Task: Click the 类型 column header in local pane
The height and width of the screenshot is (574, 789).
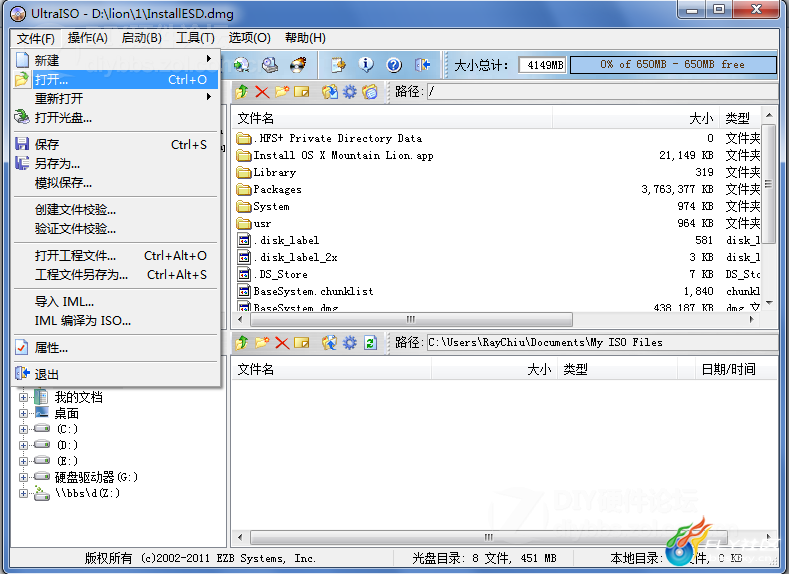Action: (617, 370)
